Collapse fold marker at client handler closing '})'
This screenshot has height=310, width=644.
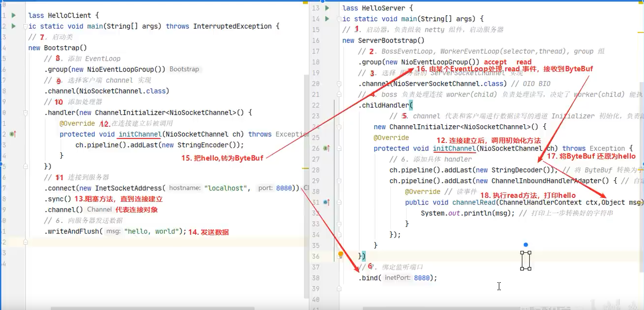(25, 166)
